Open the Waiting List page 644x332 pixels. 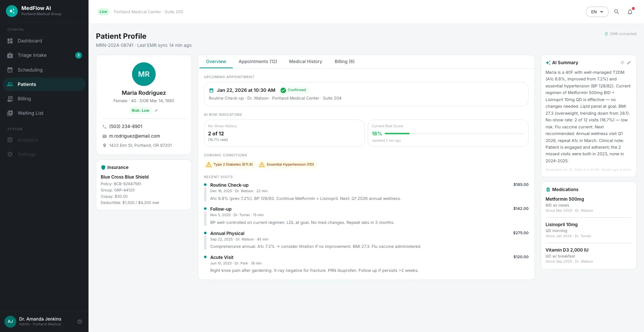point(44,113)
